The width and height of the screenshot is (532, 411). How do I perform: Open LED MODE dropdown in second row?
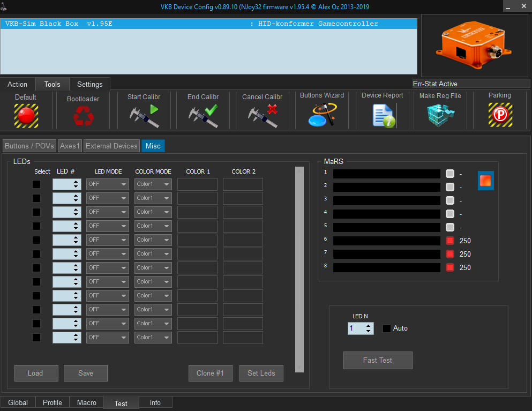tap(108, 198)
